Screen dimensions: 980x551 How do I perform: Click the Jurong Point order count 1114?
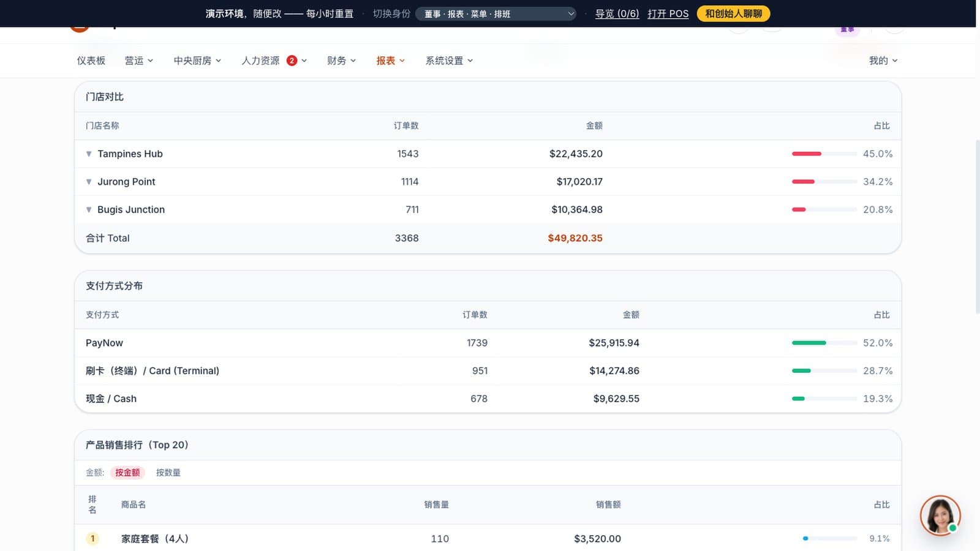click(x=410, y=182)
